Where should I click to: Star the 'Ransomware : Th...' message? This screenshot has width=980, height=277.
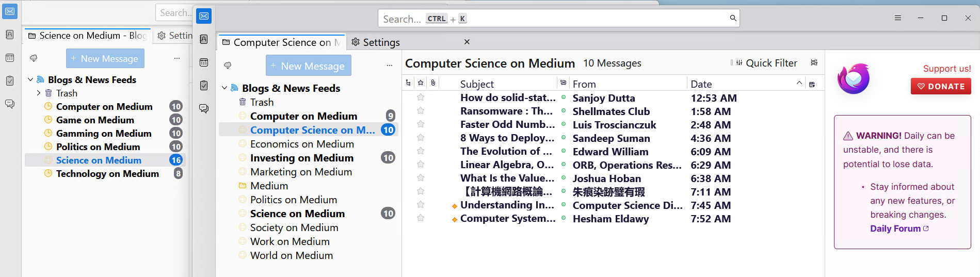(x=421, y=111)
